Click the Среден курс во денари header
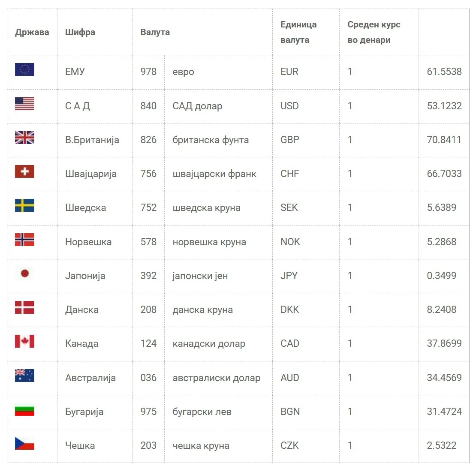476x463 pixels. click(374, 32)
